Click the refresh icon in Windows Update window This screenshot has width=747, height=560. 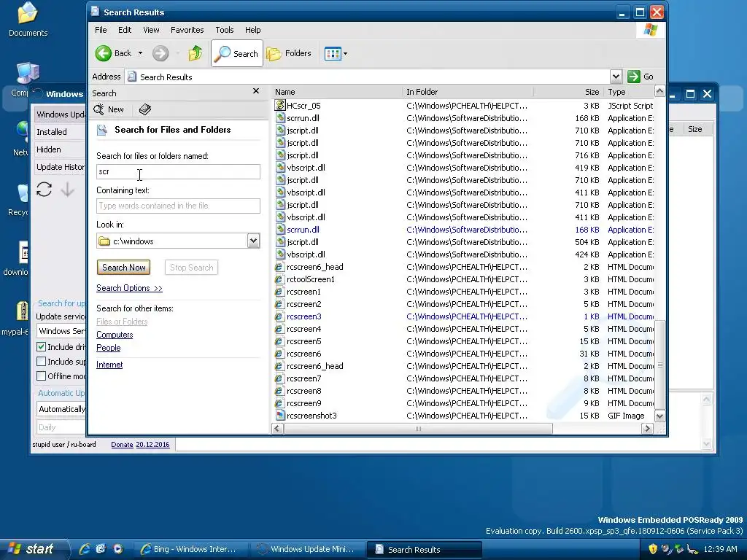(44, 190)
